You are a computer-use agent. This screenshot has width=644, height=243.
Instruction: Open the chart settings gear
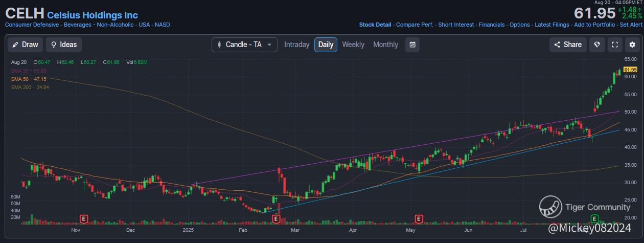tap(633, 45)
